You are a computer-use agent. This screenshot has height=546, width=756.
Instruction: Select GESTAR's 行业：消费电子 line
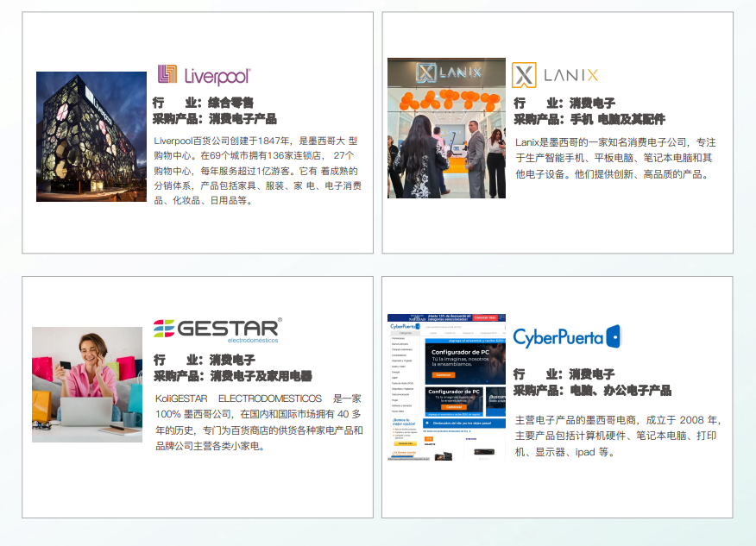tap(205, 360)
